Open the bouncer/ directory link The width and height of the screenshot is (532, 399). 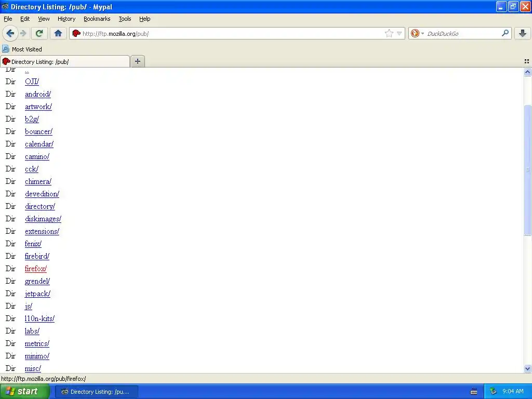coord(38,131)
